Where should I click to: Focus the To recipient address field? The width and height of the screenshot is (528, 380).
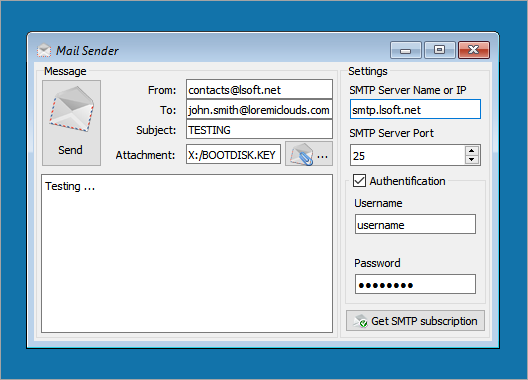259,109
